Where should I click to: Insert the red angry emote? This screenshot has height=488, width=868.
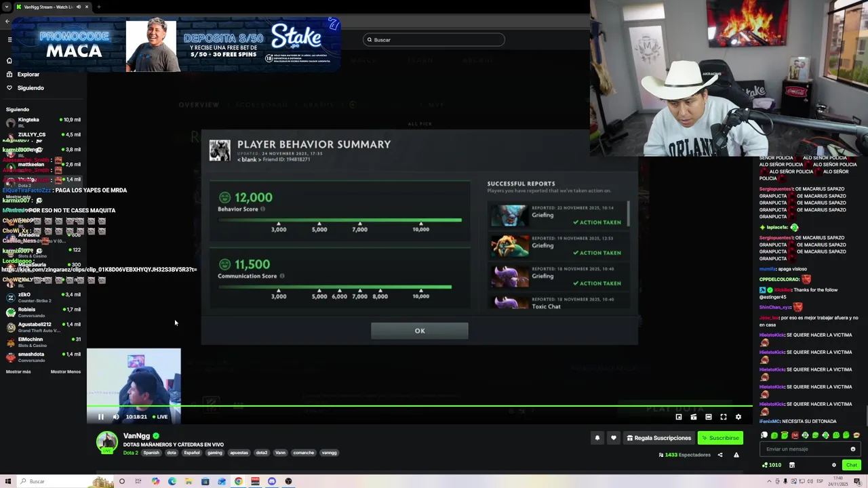795,435
